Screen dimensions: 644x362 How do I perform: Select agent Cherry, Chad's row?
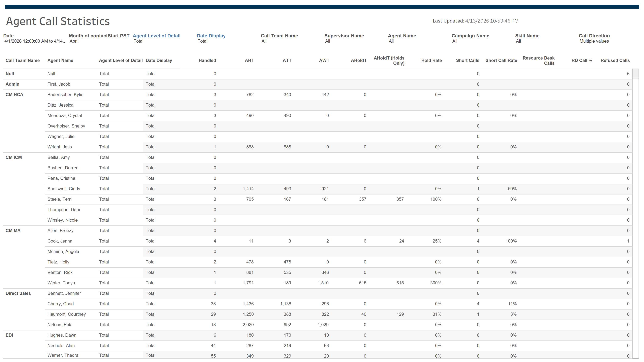(x=60, y=304)
